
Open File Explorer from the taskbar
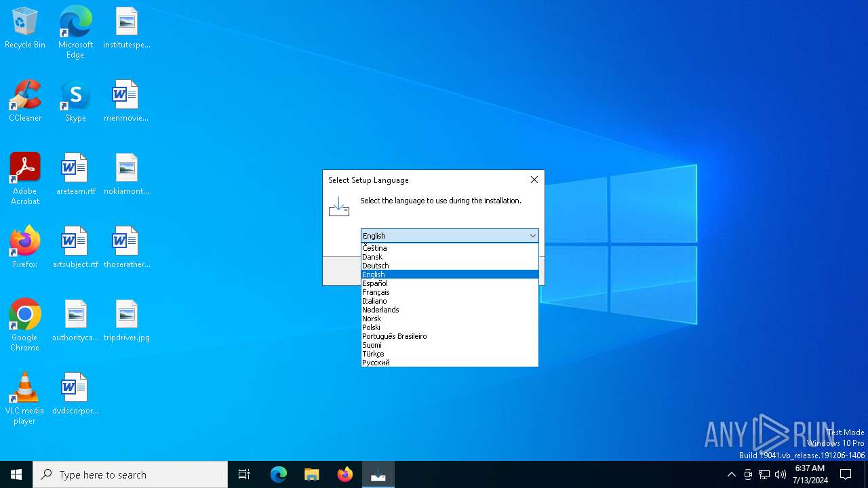[312, 474]
